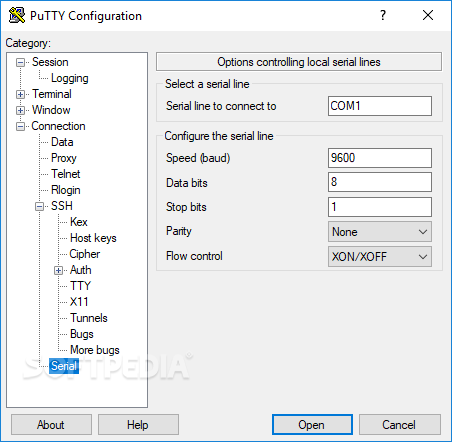Open the TTY settings page

(80, 286)
